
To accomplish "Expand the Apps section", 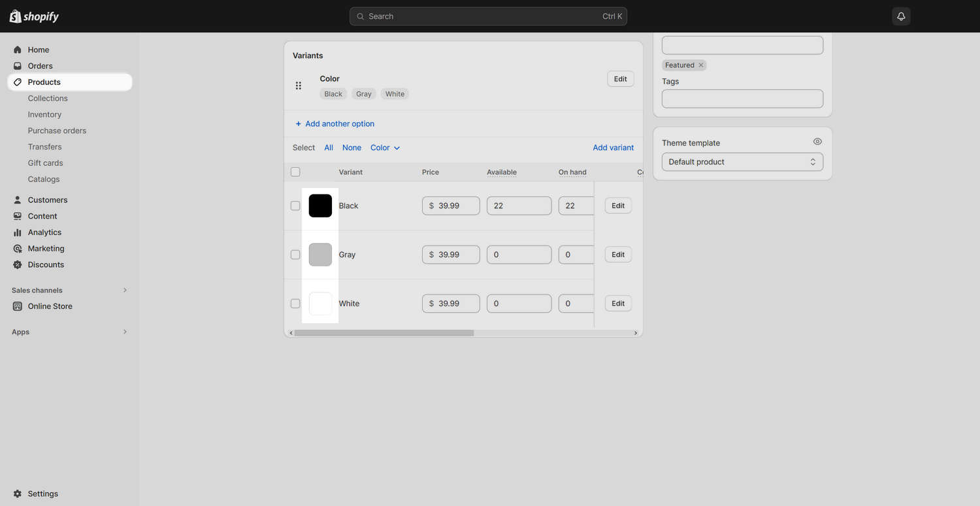I will (125, 332).
